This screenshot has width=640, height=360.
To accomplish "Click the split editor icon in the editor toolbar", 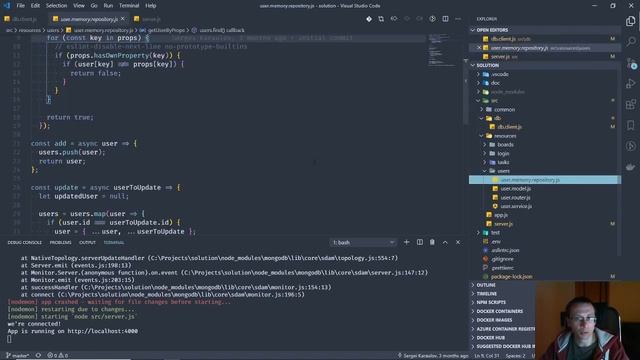I will point(445,19).
